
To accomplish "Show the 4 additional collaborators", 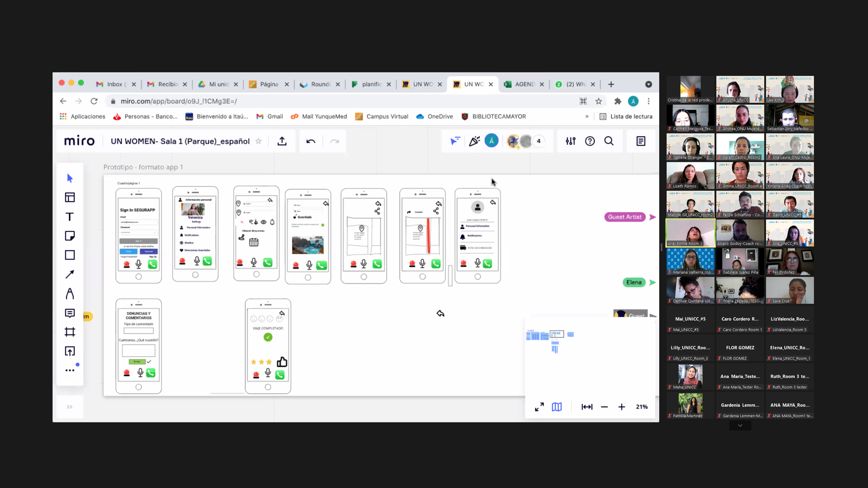I will tap(539, 141).
